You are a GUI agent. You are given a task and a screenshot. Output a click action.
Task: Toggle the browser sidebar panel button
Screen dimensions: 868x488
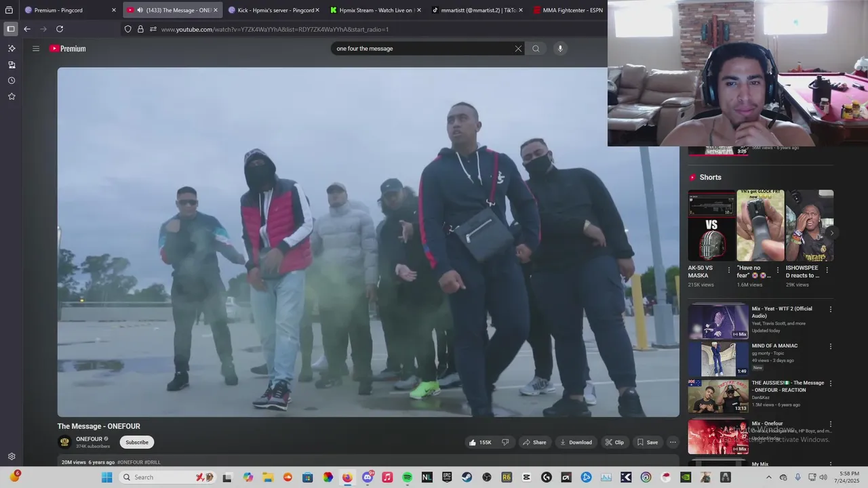click(x=10, y=29)
